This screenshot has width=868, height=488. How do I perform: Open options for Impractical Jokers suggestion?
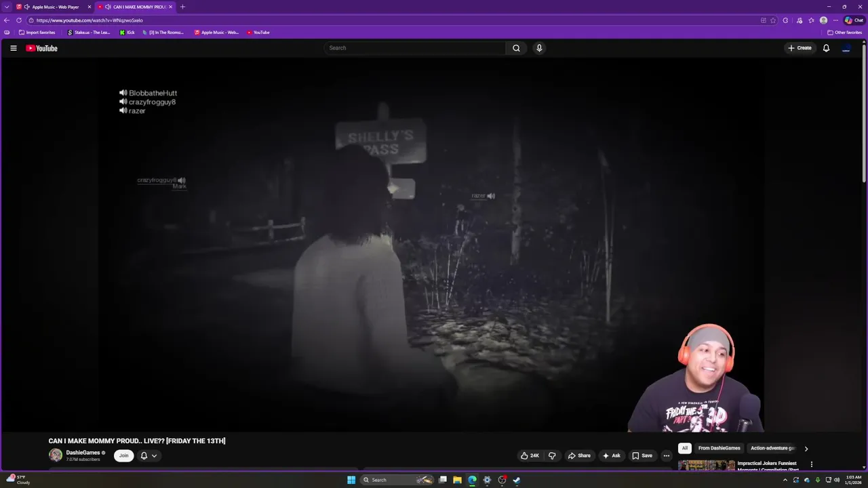(x=812, y=465)
